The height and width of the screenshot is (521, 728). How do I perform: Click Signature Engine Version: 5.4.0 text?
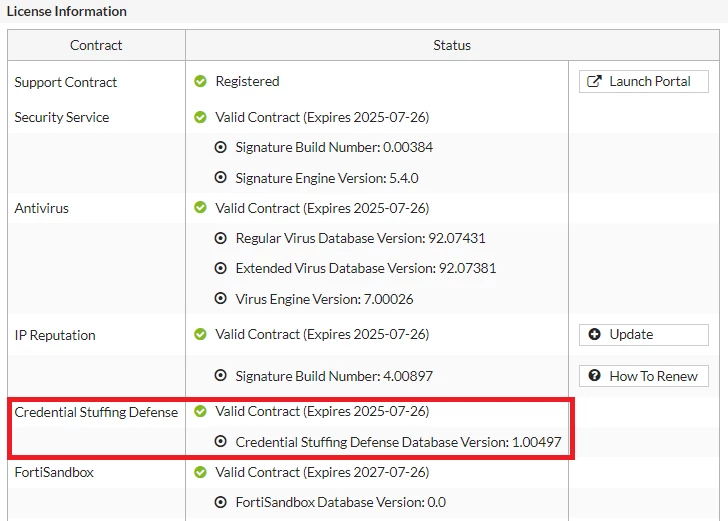pos(327,178)
